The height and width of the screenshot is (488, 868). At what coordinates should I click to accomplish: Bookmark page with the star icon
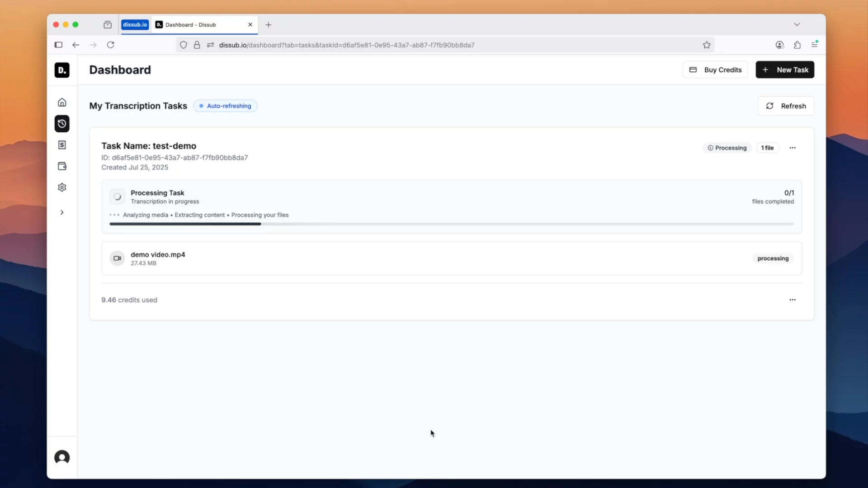[x=707, y=45]
